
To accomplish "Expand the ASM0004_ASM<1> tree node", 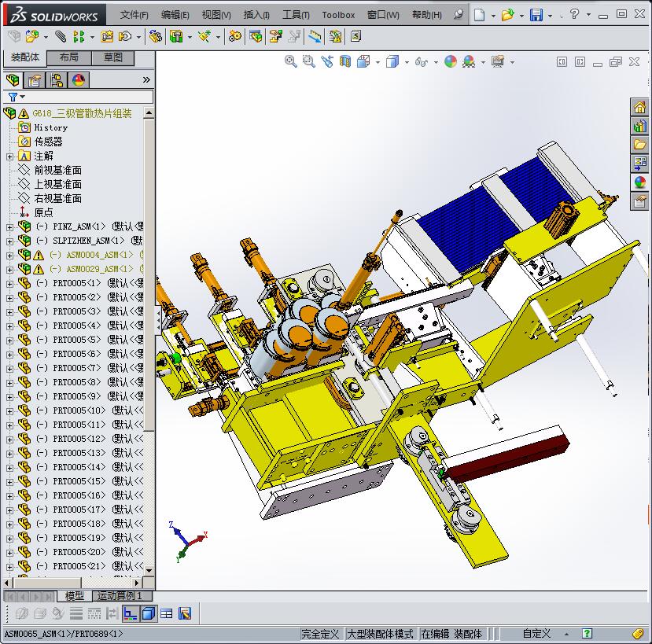I will tap(9, 256).
